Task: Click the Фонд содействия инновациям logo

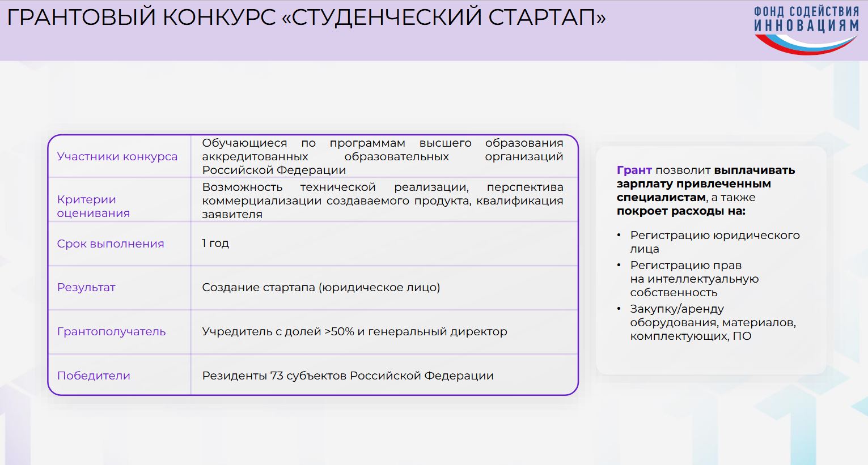Action: click(x=806, y=29)
